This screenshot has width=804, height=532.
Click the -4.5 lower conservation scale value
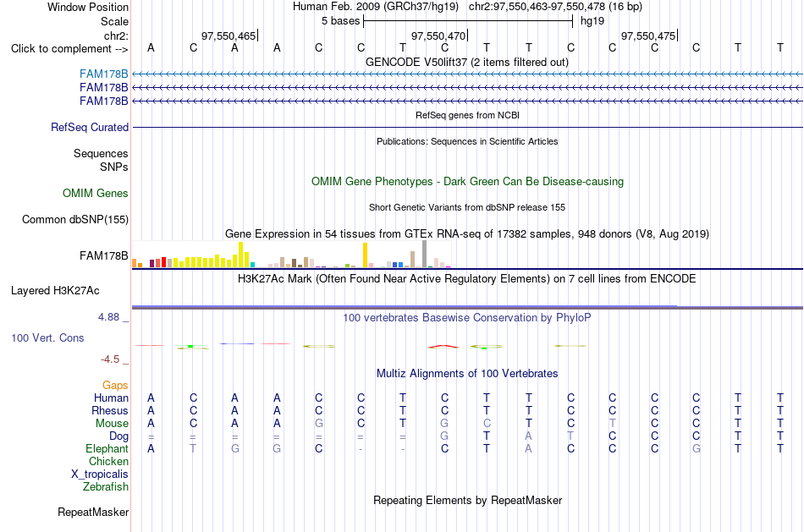(110, 359)
